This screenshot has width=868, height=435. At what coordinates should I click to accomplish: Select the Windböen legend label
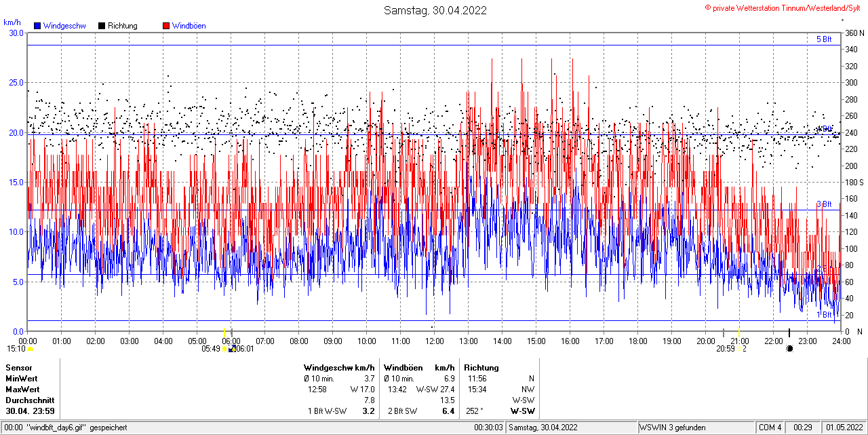189,26
